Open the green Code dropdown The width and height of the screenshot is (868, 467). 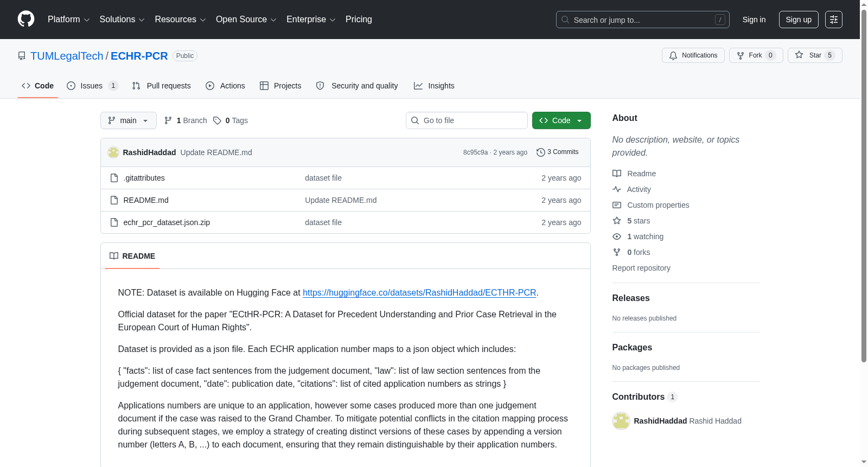561,120
